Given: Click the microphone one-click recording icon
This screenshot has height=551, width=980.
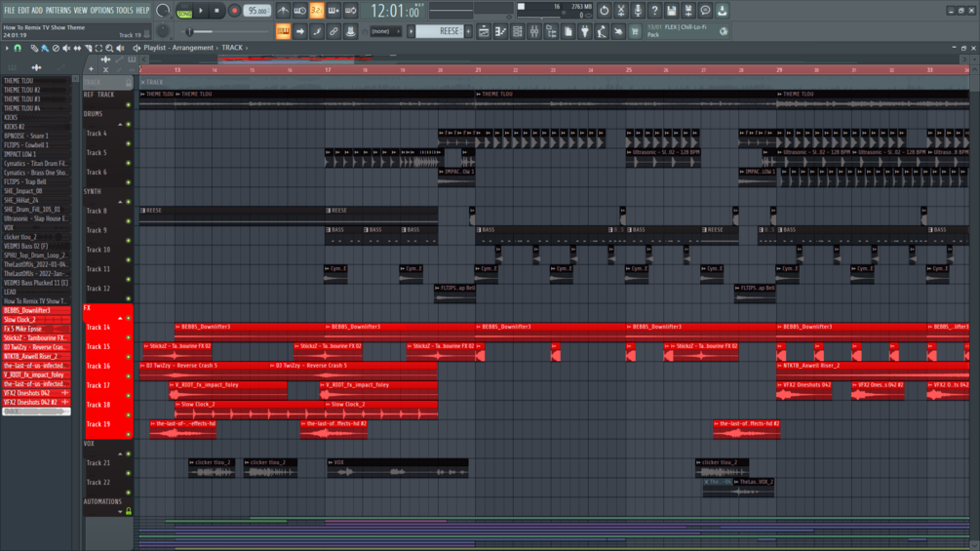Looking at the screenshot, I should (x=638, y=11).
